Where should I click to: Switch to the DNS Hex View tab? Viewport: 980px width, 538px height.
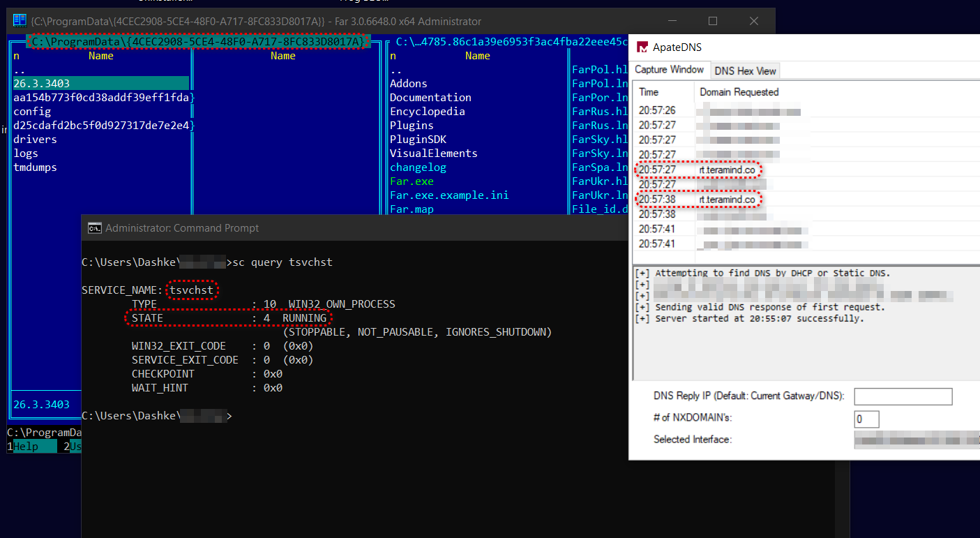745,70
